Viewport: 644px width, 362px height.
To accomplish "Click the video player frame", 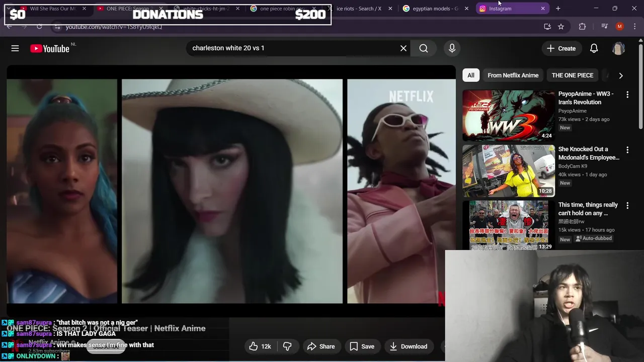I will pos(231,191).
